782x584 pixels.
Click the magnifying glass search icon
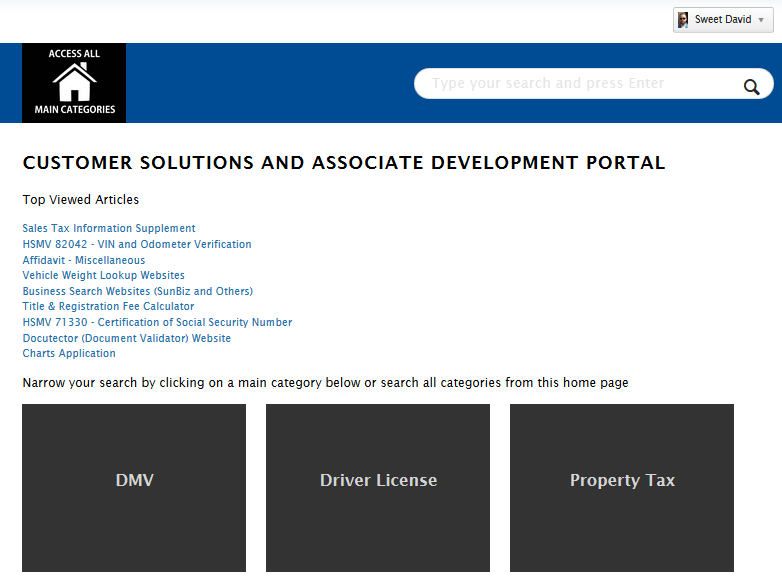752,87
